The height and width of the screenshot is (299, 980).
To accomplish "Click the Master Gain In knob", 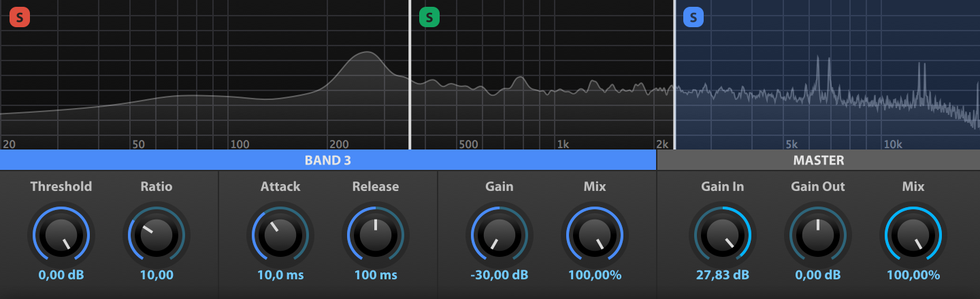I will [x=723, y=235].
